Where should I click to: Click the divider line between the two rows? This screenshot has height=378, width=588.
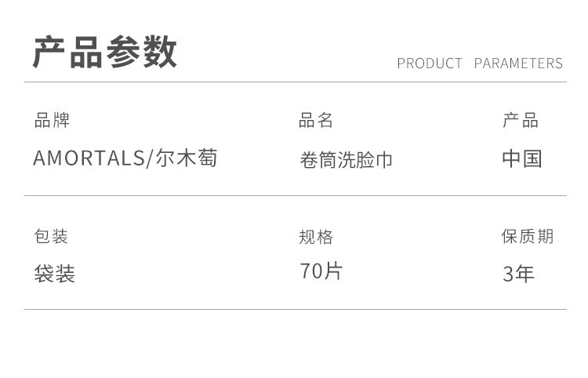(295, 196)
